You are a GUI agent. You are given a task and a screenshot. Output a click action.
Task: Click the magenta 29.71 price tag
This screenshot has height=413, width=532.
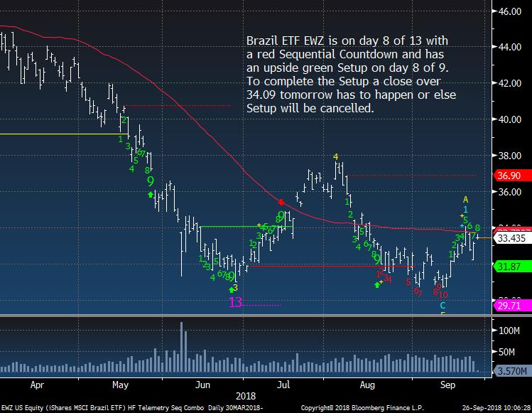pyautogui.click(x=512, y=306)
